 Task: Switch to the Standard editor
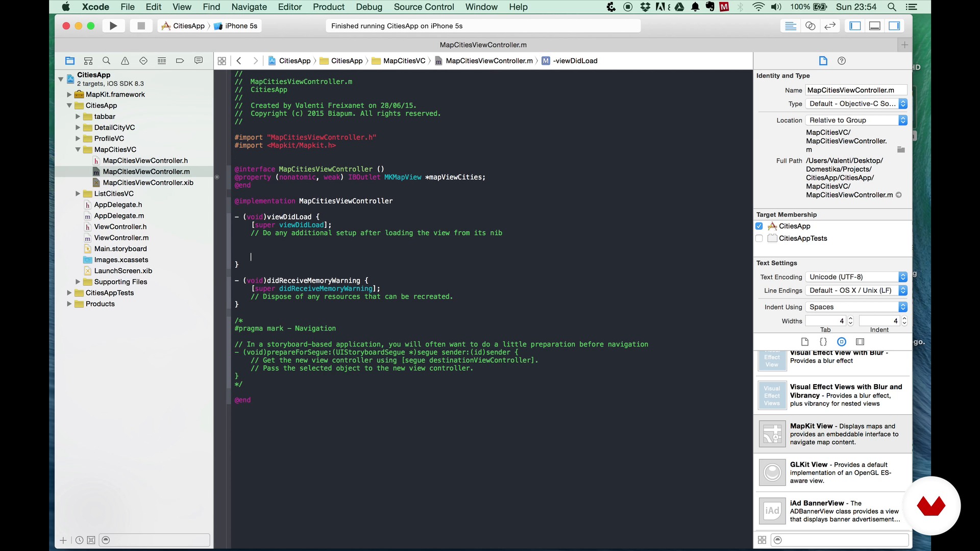point(791,26)
